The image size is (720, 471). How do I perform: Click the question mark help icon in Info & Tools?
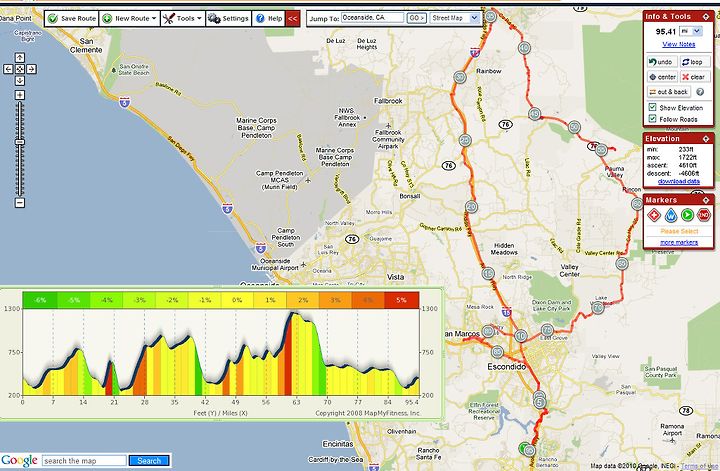[700, 92]
